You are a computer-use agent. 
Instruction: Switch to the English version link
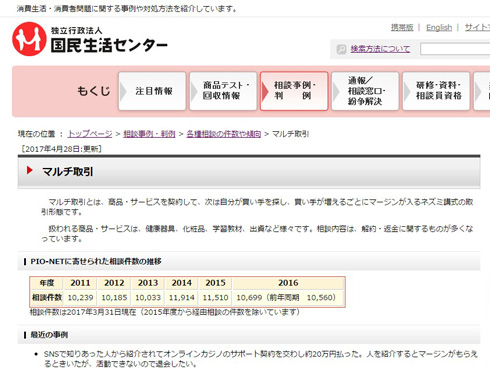pos(439,27)
